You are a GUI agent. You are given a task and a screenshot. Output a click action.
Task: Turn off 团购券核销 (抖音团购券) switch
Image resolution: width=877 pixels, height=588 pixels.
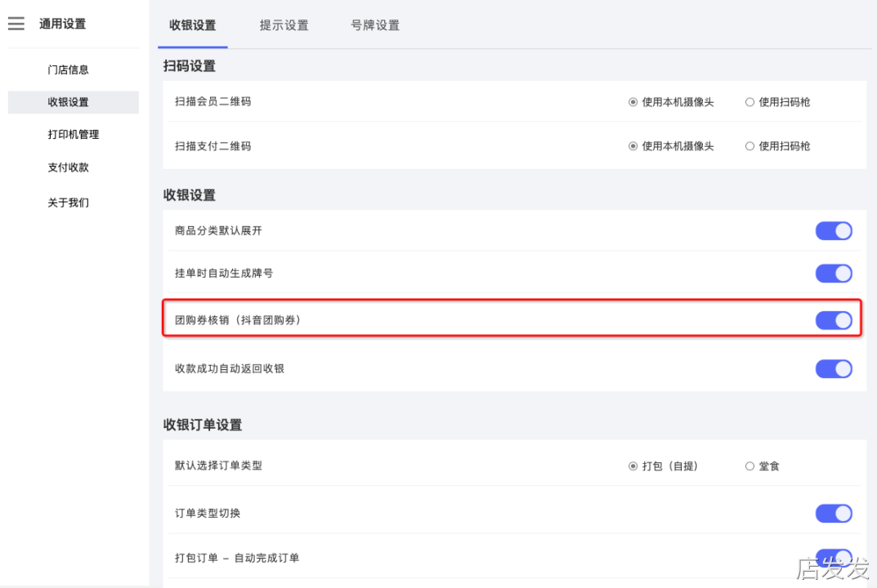[834, 321]
